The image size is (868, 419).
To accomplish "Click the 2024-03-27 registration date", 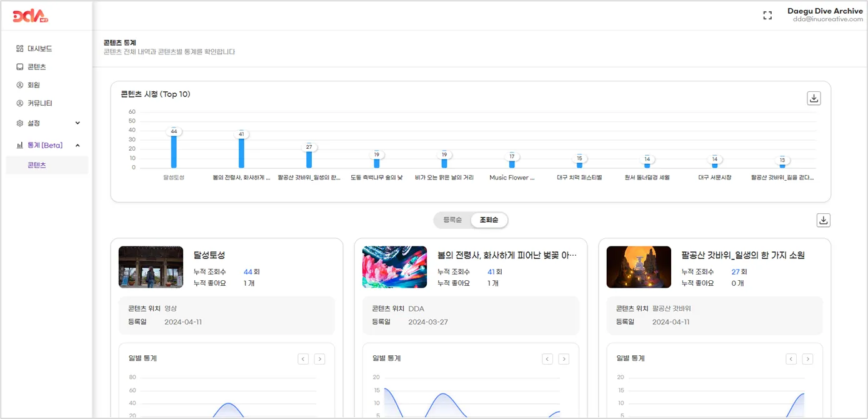I will click(428, 322).
